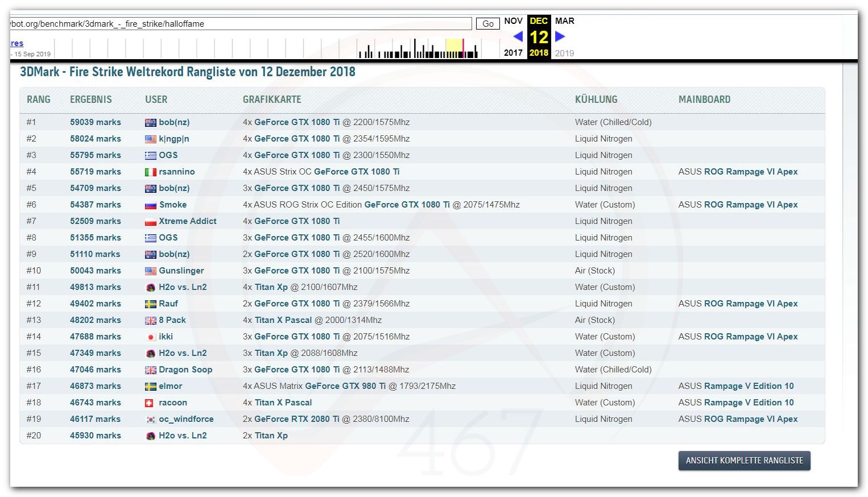This screenshot has width=868, height=497.
Task: Open the 59039 marks result
Action: pyautogui.click(x=96, y=122)
